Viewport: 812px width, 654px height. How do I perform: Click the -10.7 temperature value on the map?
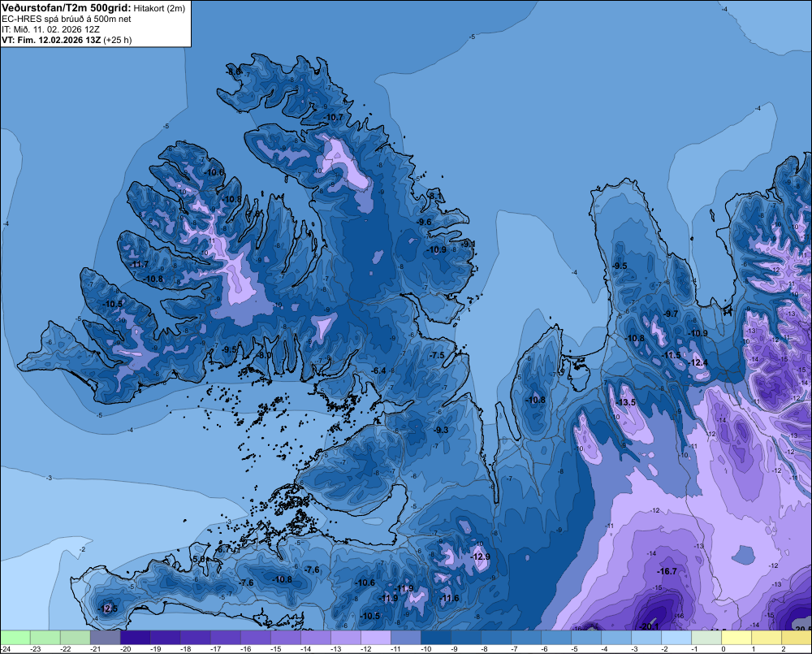[x=333, y=118]
